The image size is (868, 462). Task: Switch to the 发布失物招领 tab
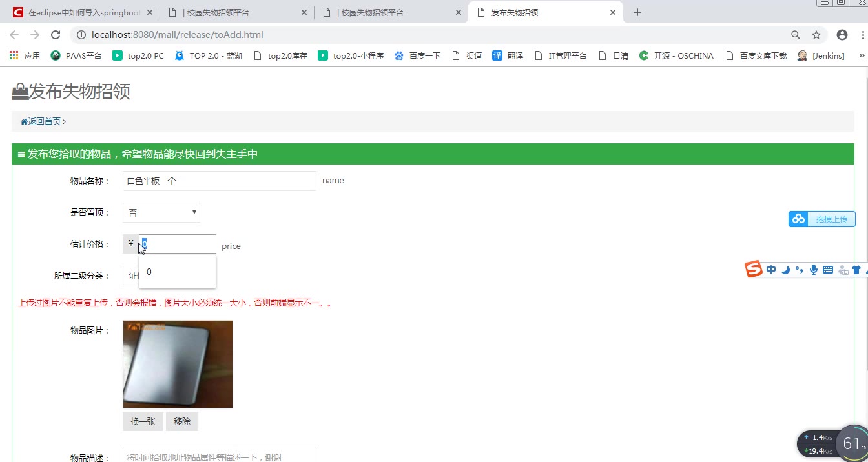pyautogui.click(x=546, y=12)
